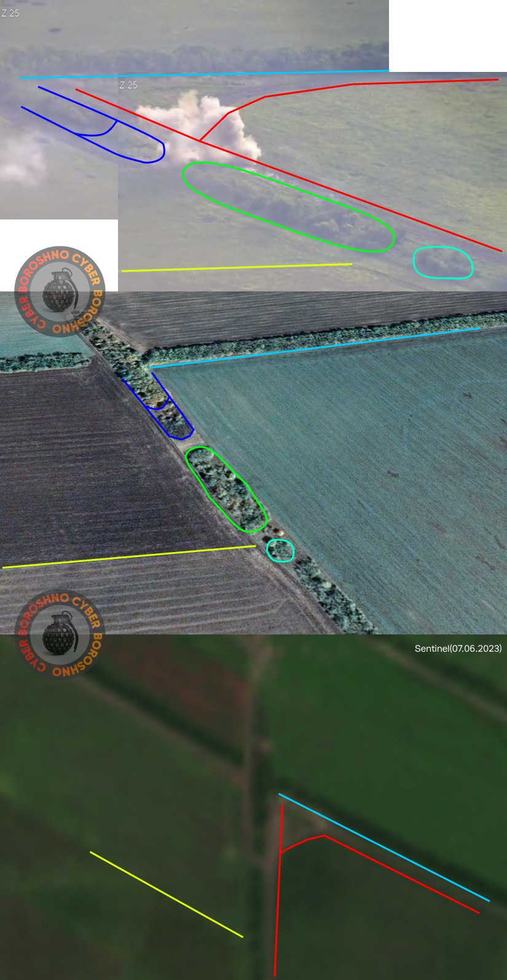Click the lower Cyber Boroshno grenade logo
Image resolution: width=507 pixels, height=980 pixels.
60,634
